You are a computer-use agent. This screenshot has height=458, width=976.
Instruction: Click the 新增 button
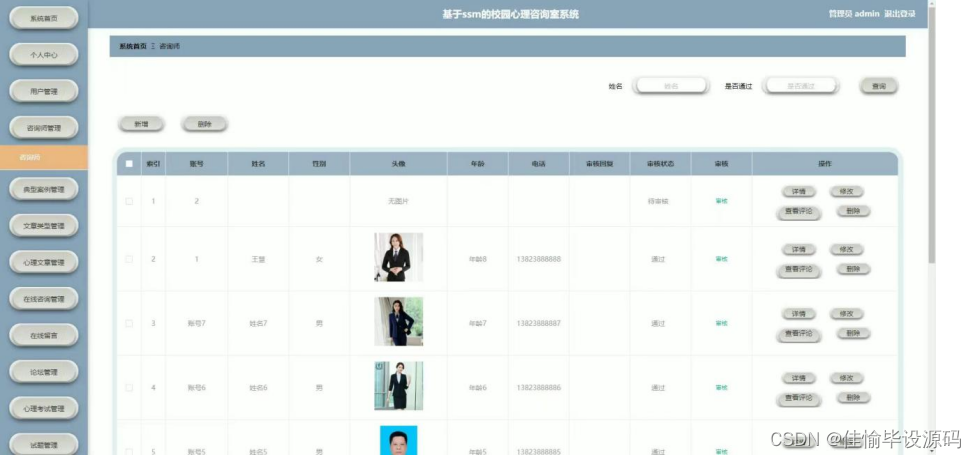click(141, 124)
